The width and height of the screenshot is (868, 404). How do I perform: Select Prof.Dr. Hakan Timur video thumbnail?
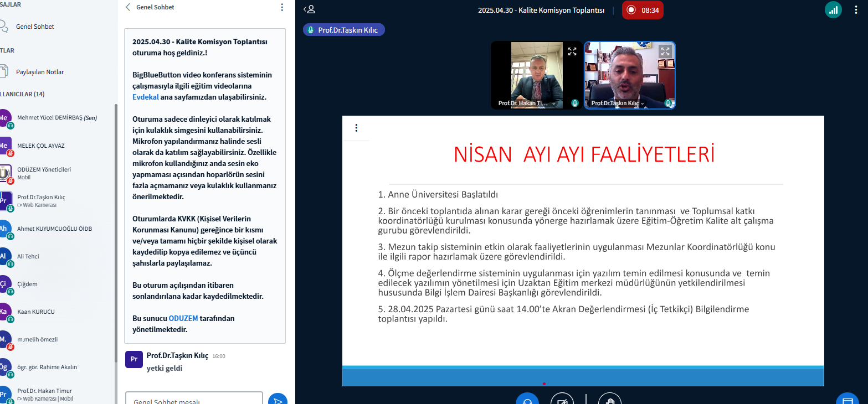(537, 75)
